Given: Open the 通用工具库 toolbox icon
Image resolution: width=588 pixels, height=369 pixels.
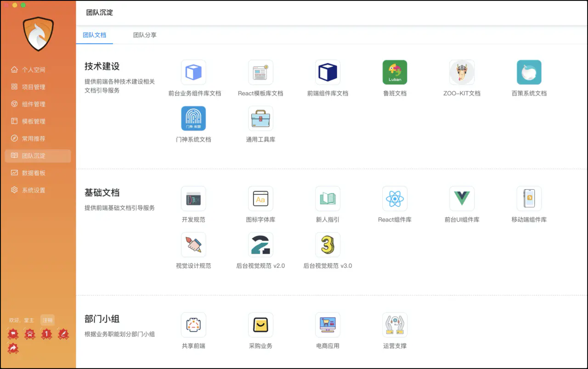Looking at the screenshot, I should pyautogui.click(x=260, y=119).
